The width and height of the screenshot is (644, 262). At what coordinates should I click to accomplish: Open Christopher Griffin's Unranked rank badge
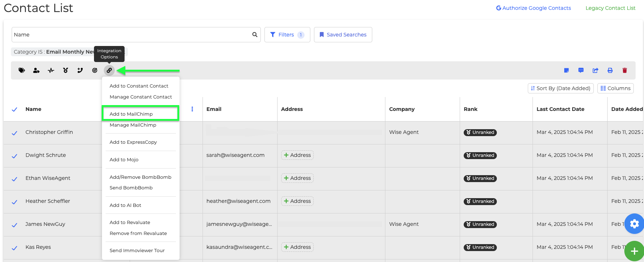(480, 132)
